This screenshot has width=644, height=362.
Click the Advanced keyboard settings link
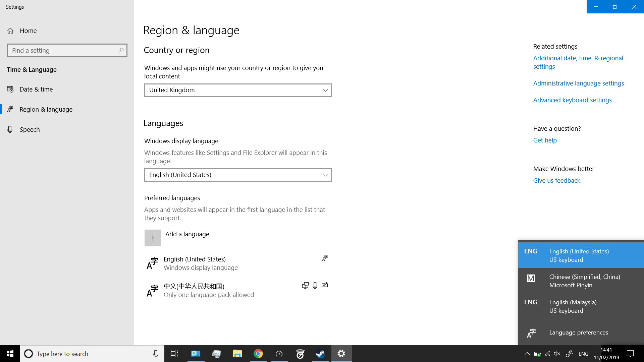(572, 100)
